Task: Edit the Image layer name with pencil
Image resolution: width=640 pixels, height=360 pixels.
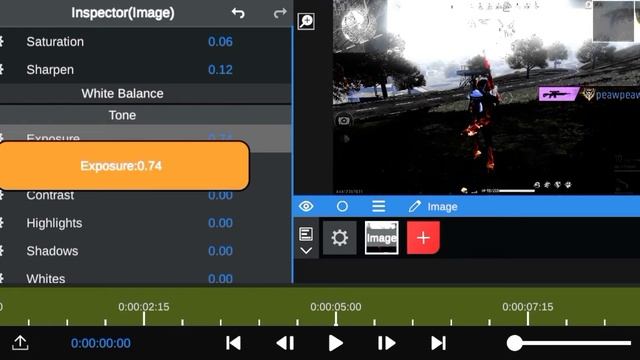Action: (x=414, y=207)
